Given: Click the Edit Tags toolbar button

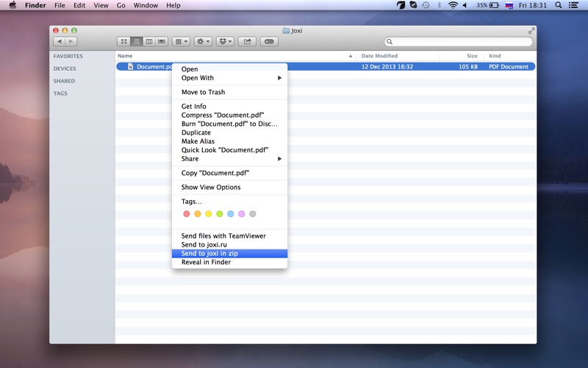Looking at the screenshot, I should pos(269,41).
